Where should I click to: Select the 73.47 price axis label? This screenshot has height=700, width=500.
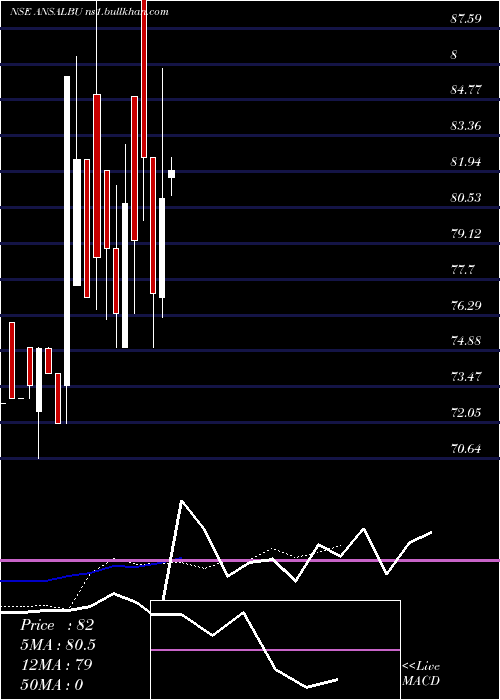[466, 377]
